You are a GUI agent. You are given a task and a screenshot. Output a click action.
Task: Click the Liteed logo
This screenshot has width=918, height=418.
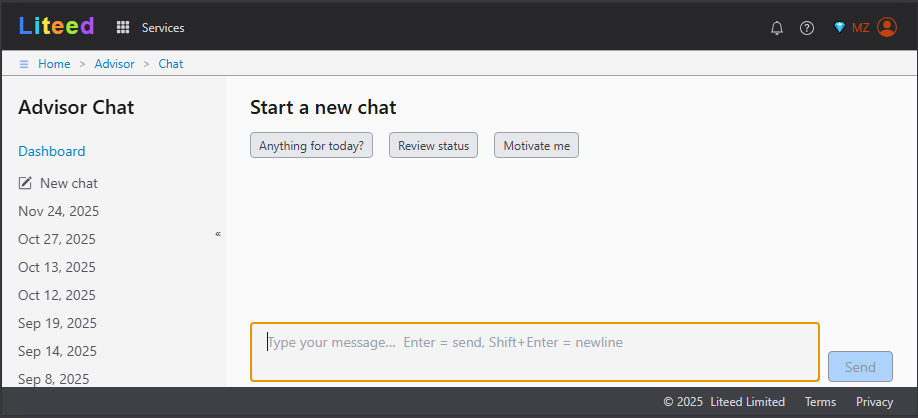pos(56,26)
